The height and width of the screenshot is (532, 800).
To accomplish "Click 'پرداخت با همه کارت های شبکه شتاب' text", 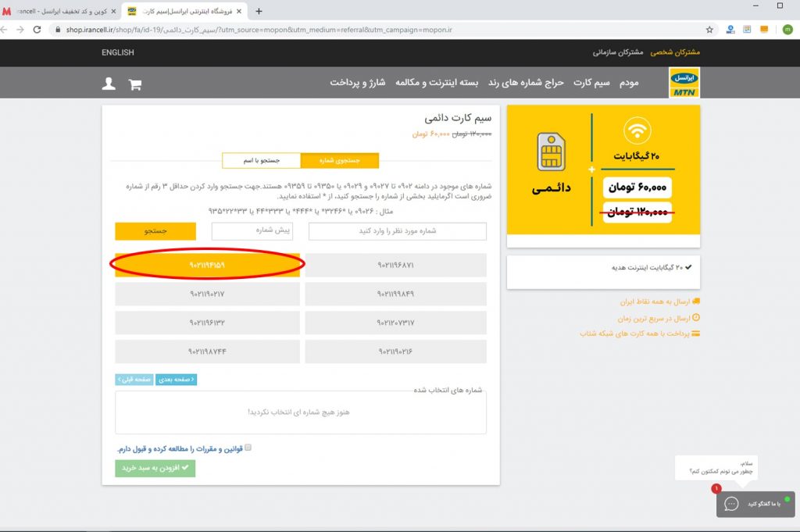I will point(634,334).
